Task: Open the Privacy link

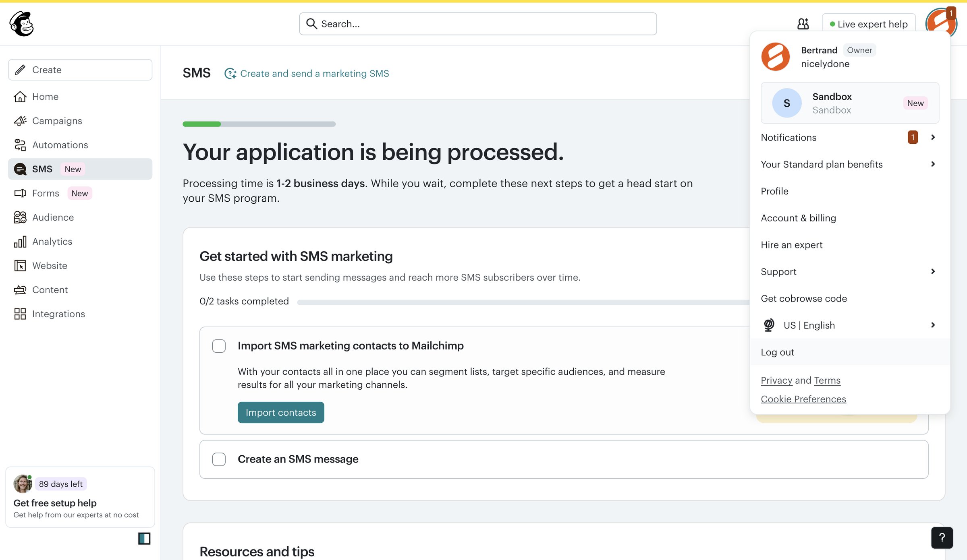Action: 776,380
